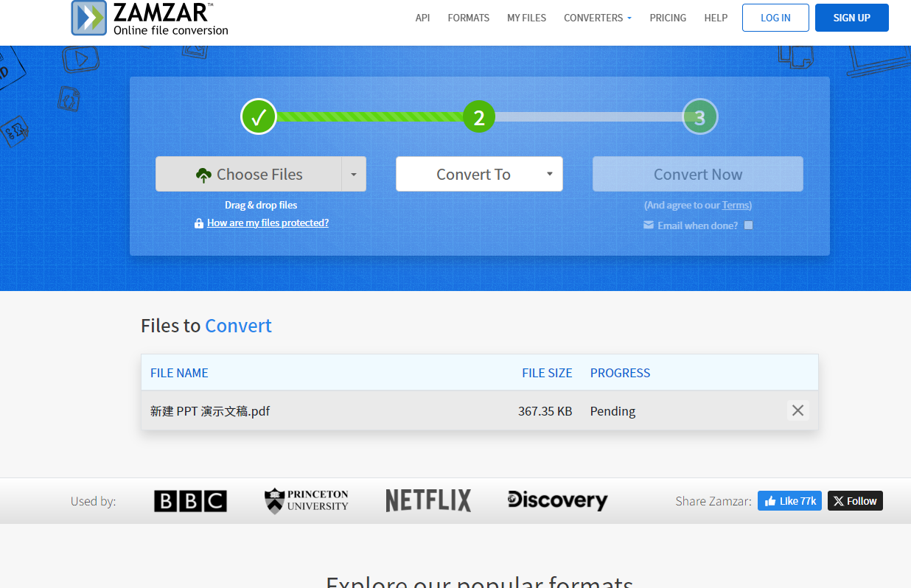This screenshot has width=911, height=588.
Task: Remove the PDF file with X icon
Action: pos(797,410)
